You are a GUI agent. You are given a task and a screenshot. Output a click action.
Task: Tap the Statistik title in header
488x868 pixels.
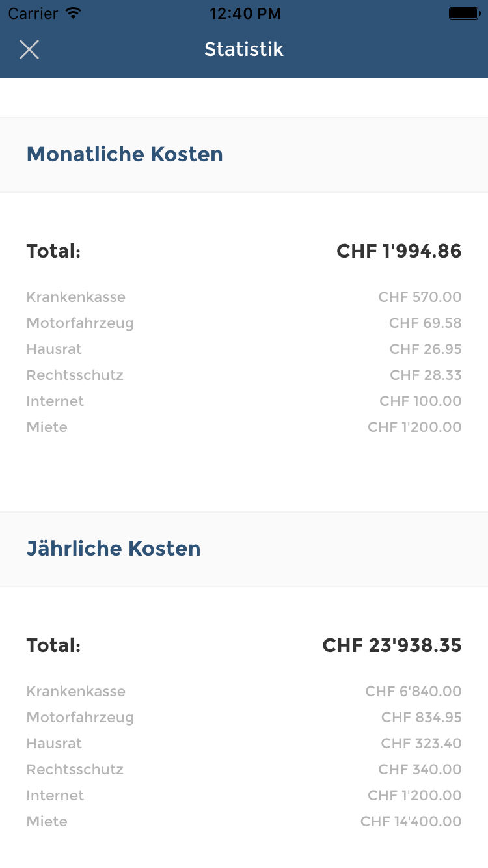pos(244,49)
